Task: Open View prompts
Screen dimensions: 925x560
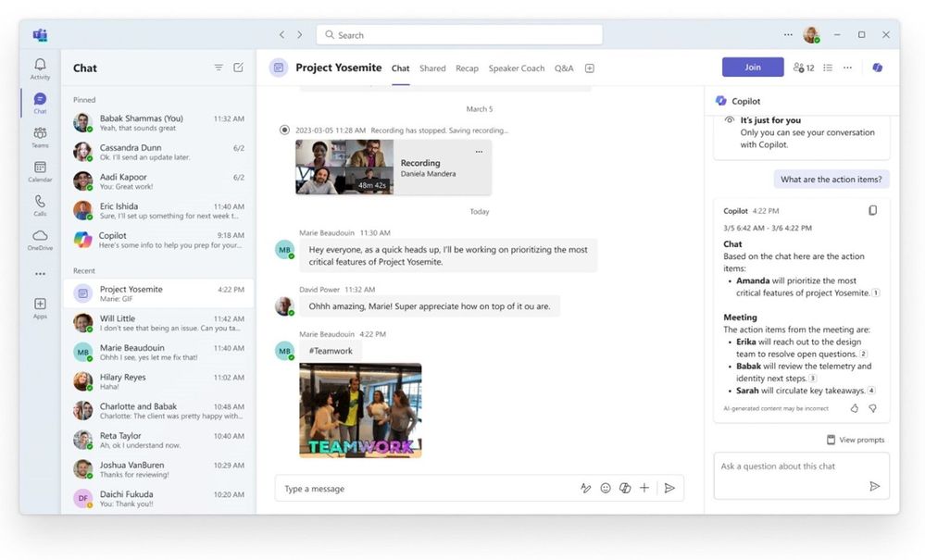Action: click(856, 440)
